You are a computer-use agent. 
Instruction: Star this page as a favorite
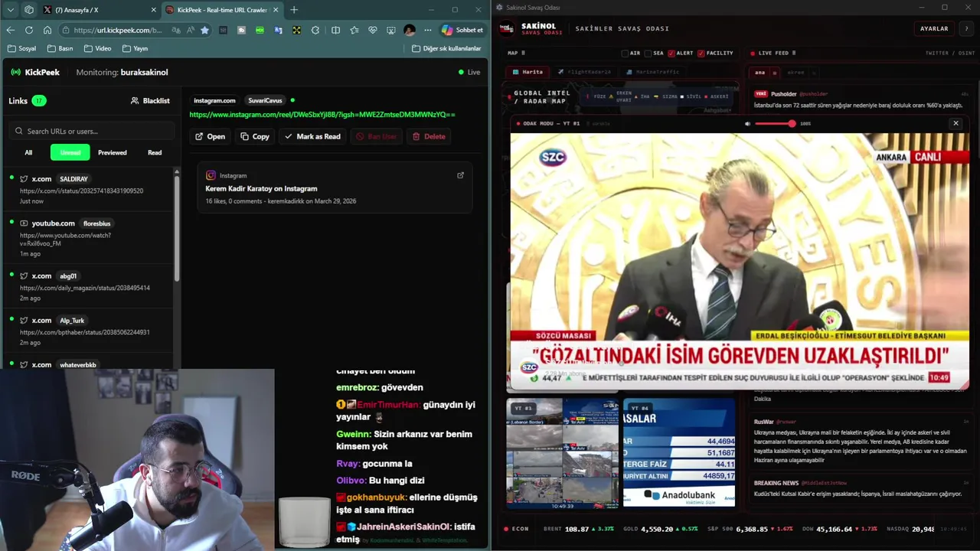click(x=204, y=30)
